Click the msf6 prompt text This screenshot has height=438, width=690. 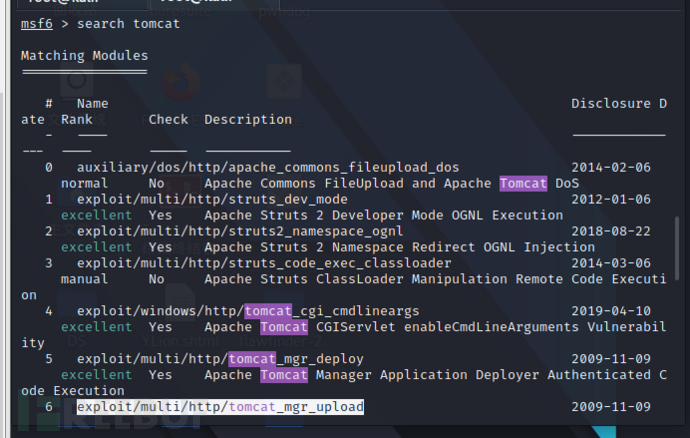37,23
